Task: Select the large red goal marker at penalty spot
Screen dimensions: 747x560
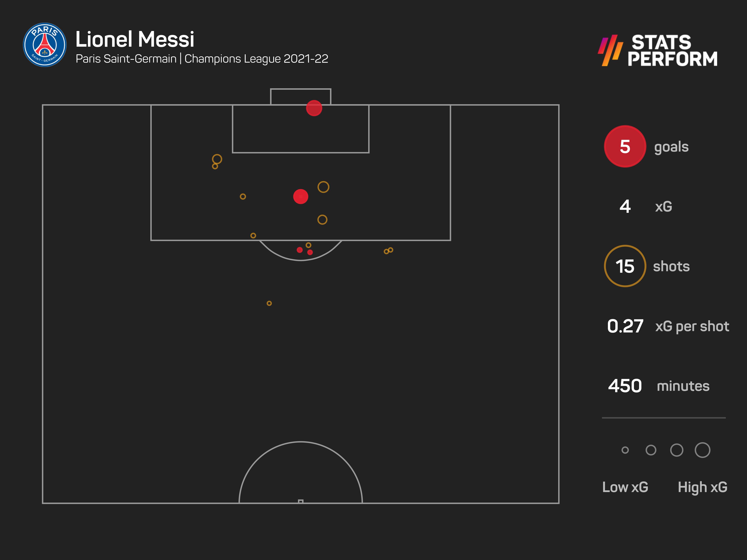Action: (x=300, y=196)
